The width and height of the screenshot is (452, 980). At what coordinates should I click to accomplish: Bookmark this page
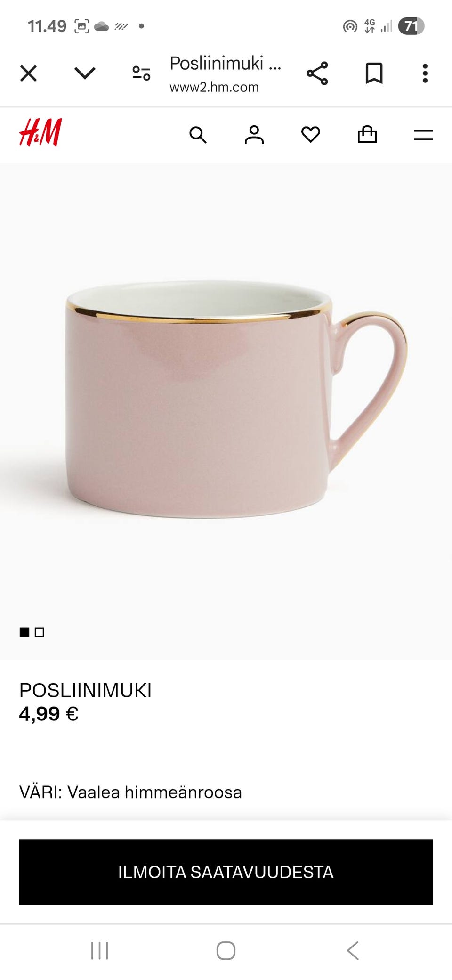tap(374, 73)
